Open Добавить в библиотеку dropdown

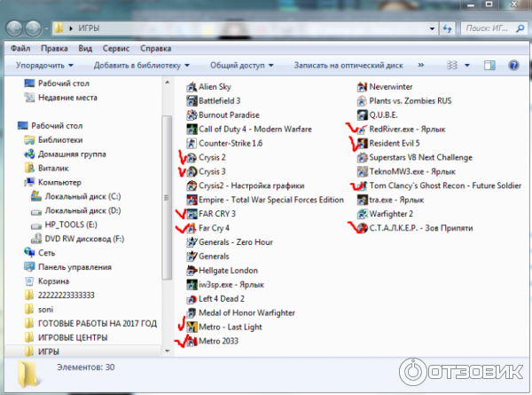pyautogui.click(x=142, y=65)
